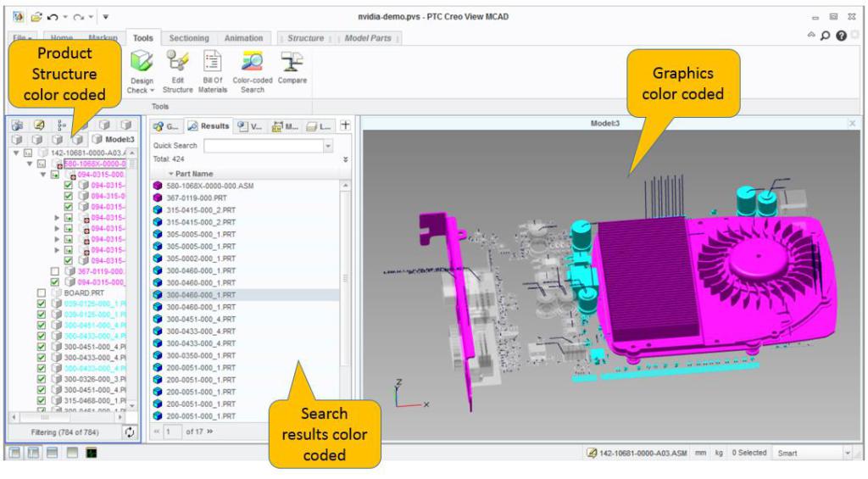
Task: Collapse the 142-10681-0000-A03 root assembly node
Action: tap(16, 153)
